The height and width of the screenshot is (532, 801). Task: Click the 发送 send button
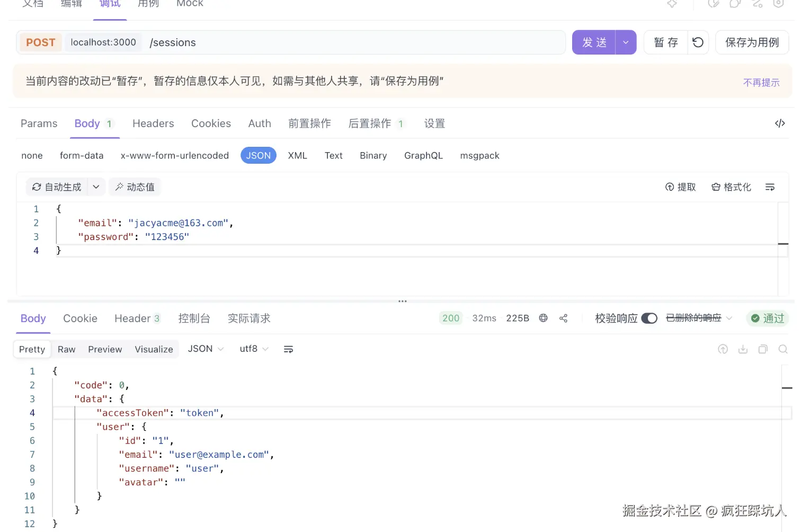coord(594,42)
